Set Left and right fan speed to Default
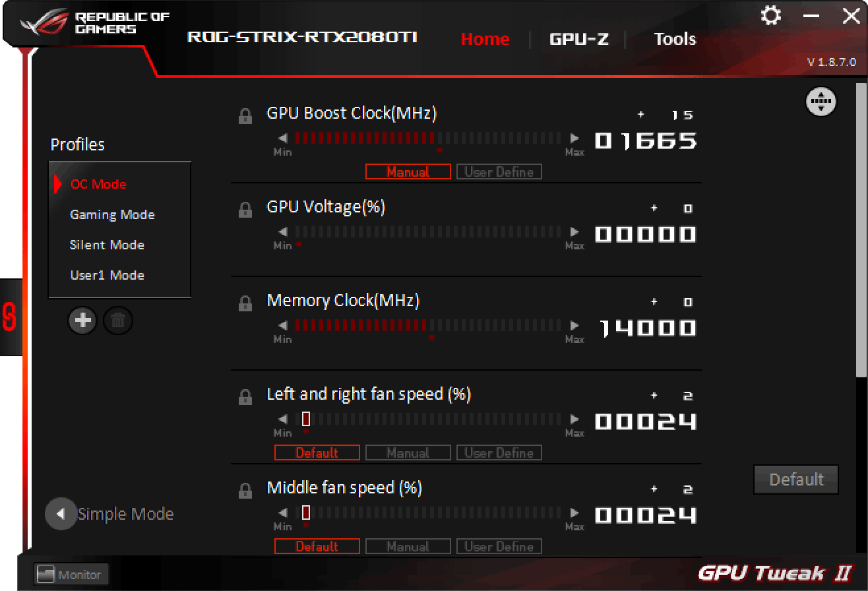 pyautogui.click(x=317, y=453)
